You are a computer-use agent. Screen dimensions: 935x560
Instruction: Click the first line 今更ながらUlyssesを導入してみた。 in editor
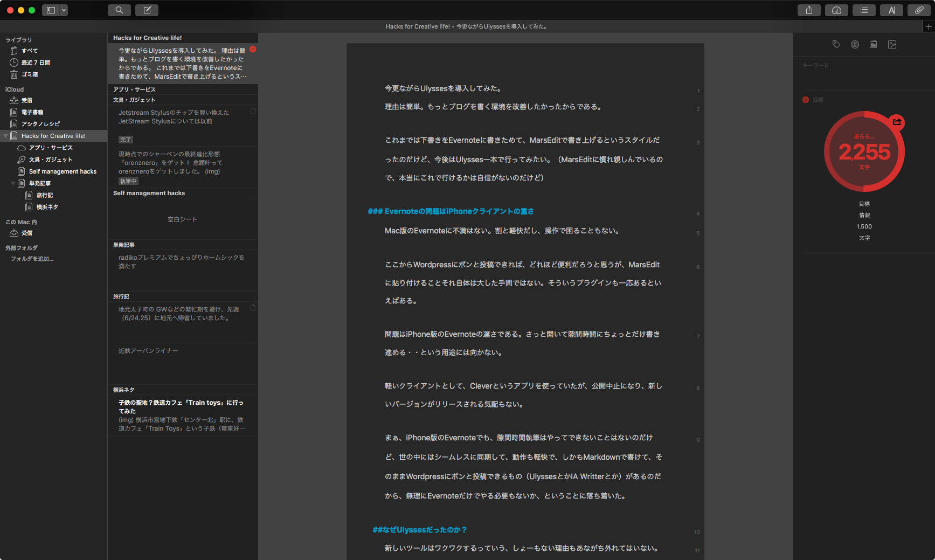444,88
